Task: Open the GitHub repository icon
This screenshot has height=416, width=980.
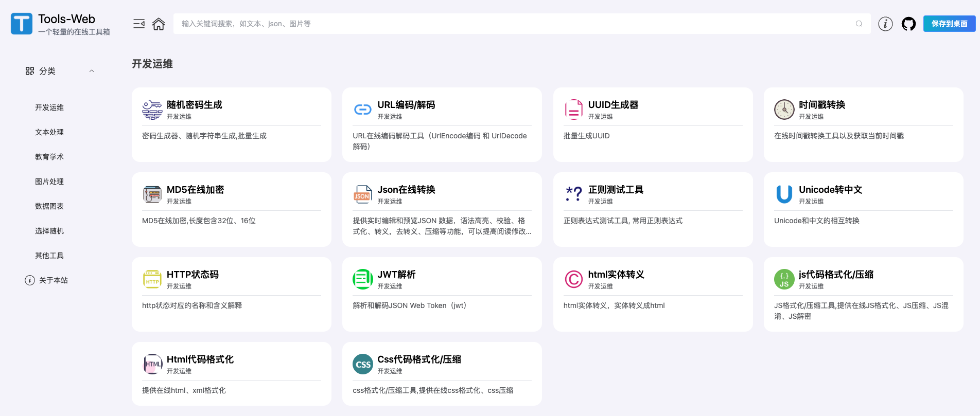Action: point(908,24)
